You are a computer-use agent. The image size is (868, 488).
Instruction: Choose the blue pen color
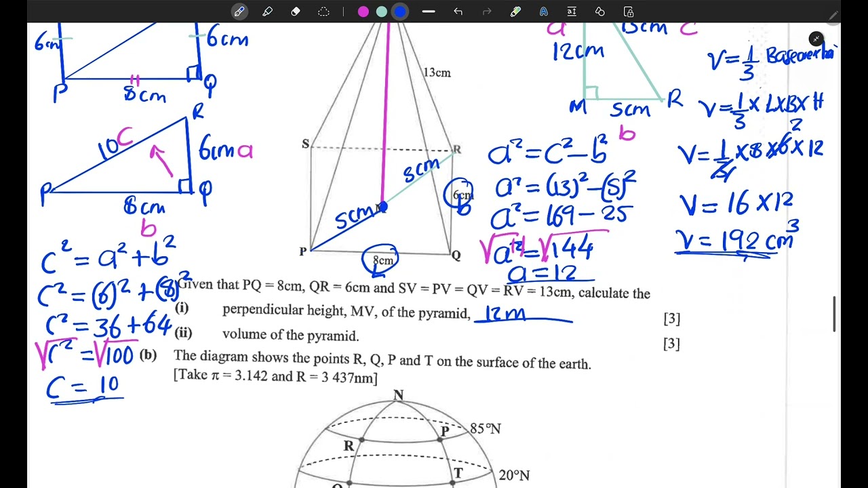[400, 12]
